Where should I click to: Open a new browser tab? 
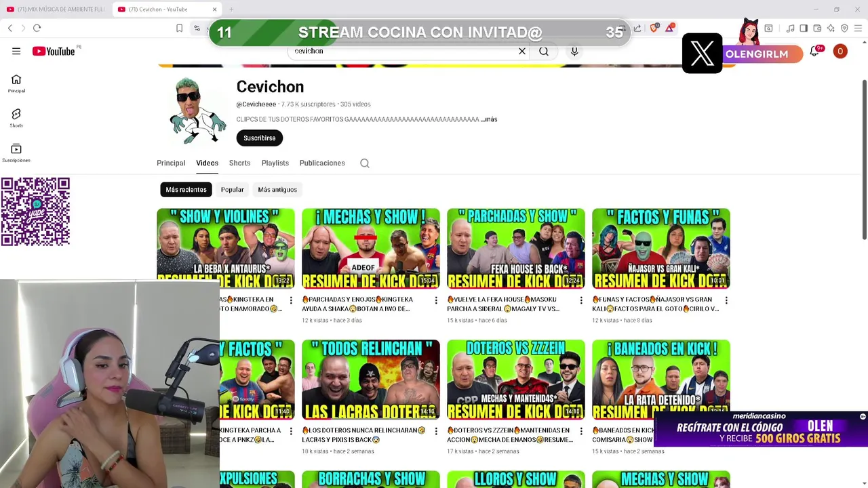[231, 9]
